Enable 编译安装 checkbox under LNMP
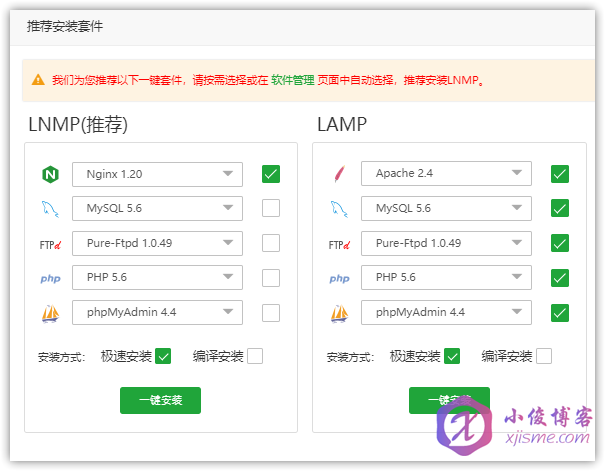The width and height of the screenshot is (605, 471). (x=255, y=356)
